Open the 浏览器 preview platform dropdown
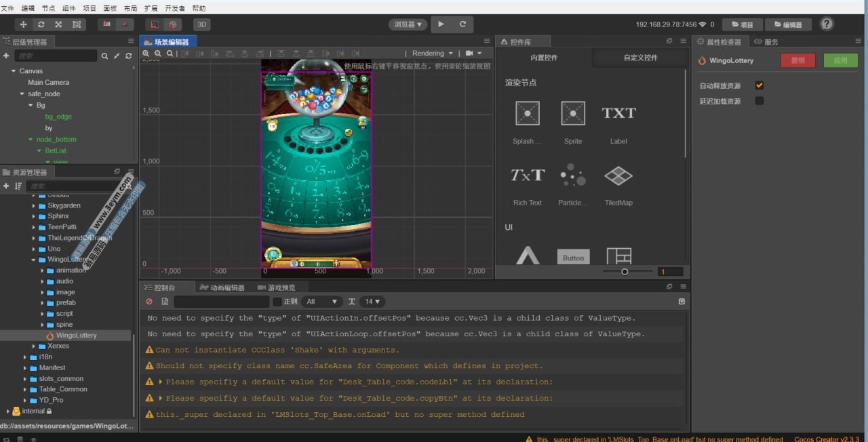This screenshot has width=868, height=442. [408, 24]
